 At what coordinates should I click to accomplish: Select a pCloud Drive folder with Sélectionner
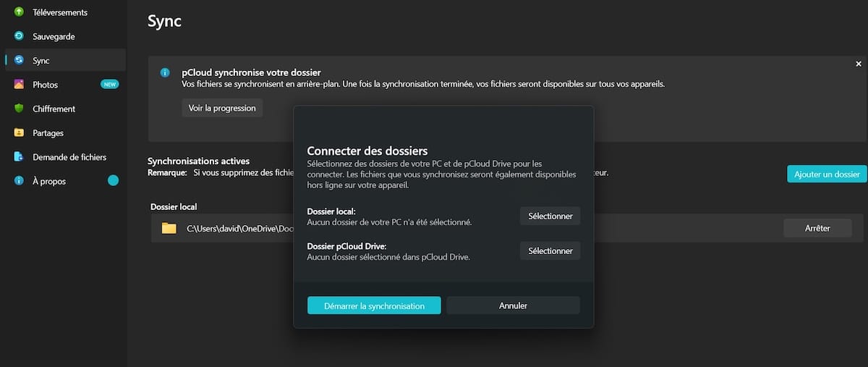click(x=550, y=250)
